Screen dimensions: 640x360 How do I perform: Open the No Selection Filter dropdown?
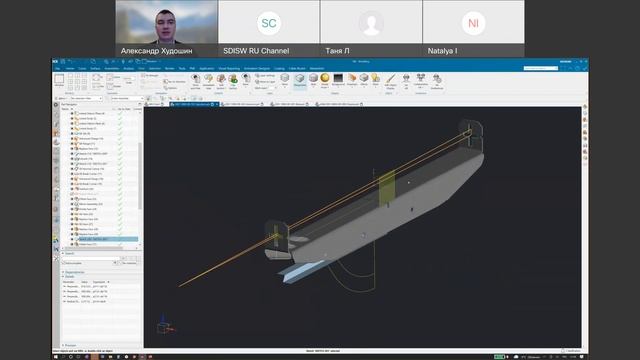coord(86,98)
